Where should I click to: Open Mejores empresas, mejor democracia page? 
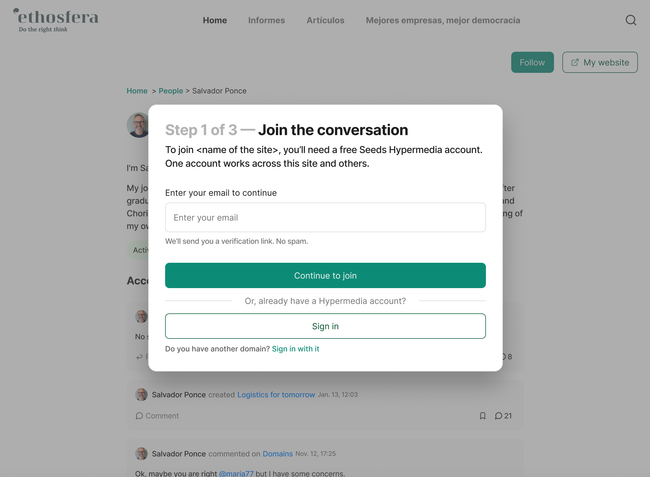click(x=443, y=20)
